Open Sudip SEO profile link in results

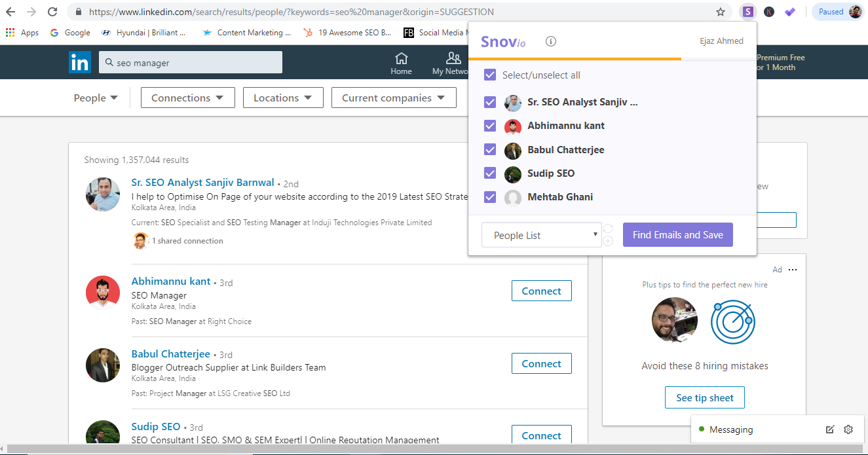tap(156, 427)
